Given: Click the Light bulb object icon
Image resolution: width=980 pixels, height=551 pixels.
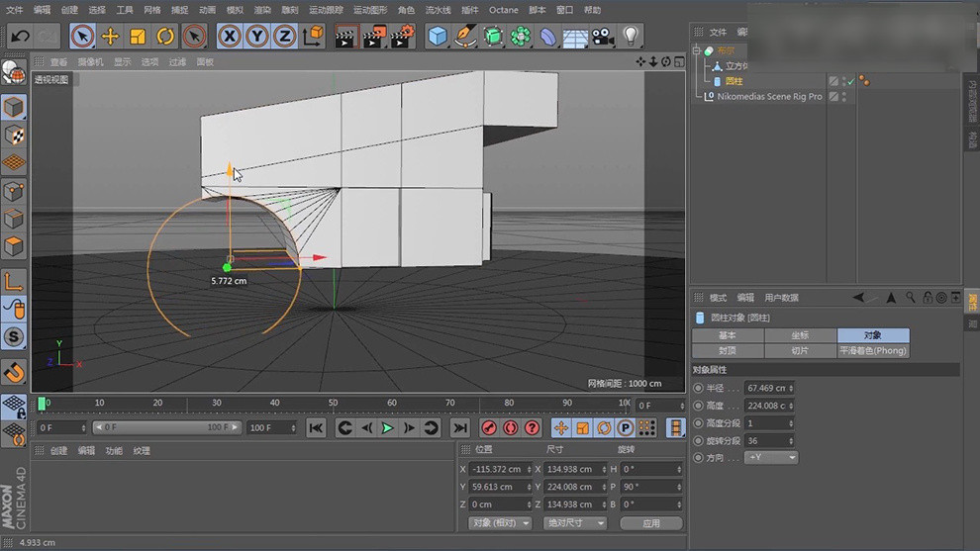Looking at the screenshot, I should [631, 37].
